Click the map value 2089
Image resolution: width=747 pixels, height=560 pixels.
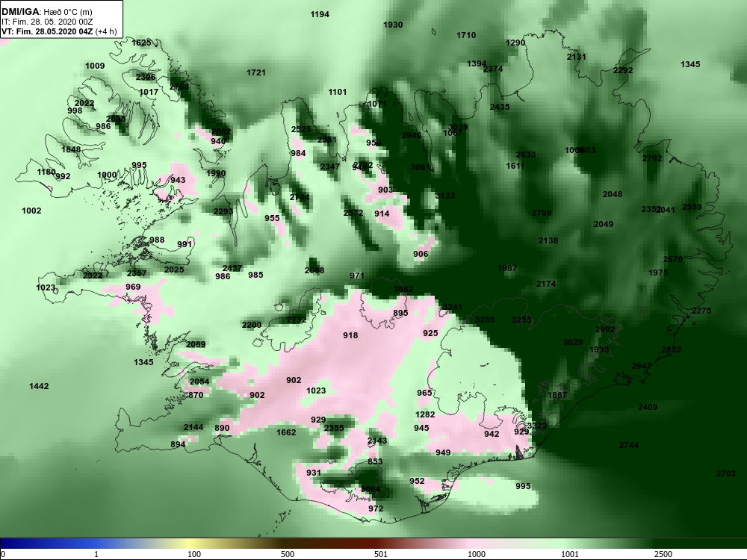click(x=196, y=344)
